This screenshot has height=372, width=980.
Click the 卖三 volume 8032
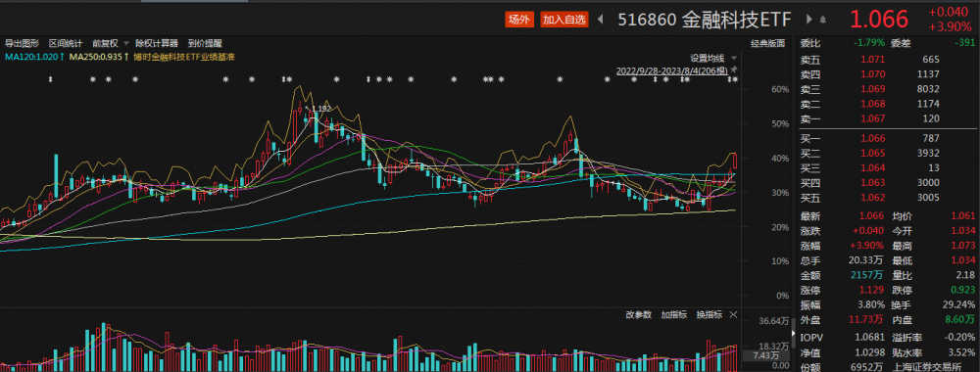pos(929,89)
